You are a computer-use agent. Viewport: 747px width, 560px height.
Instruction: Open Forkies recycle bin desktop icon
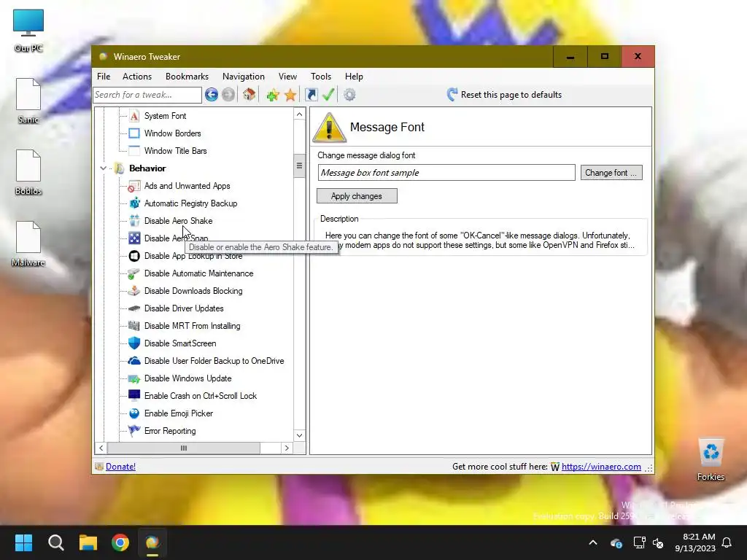point(711,459)
